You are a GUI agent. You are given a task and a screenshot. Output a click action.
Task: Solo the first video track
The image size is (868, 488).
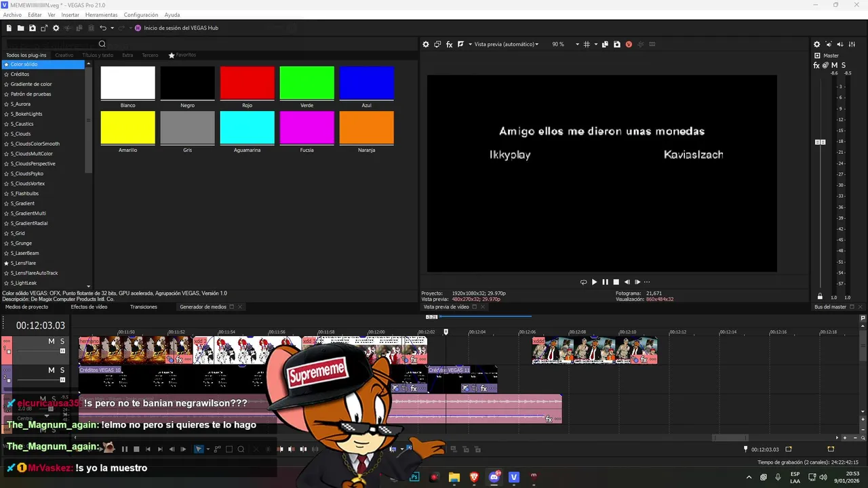62,341
